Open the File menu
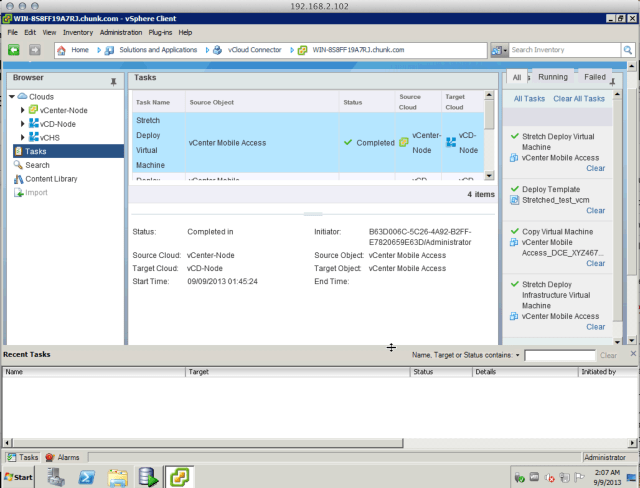 [x=13, y=32]
